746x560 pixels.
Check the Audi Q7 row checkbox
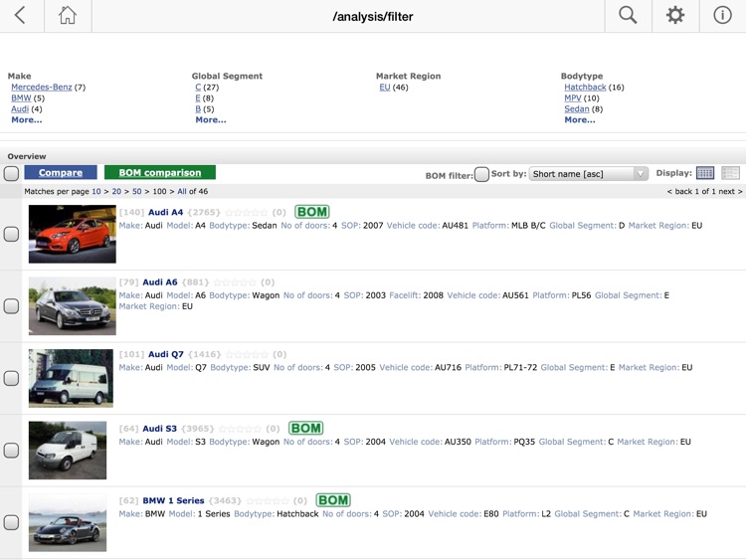[x=11, y=378]
